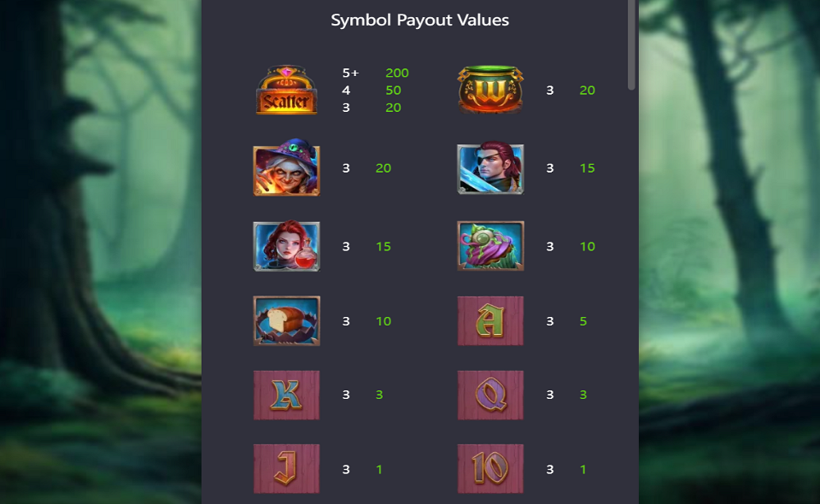820x504 pixels.
Task: Click the red-haired potion woman symbol
Action: [287, 246]
